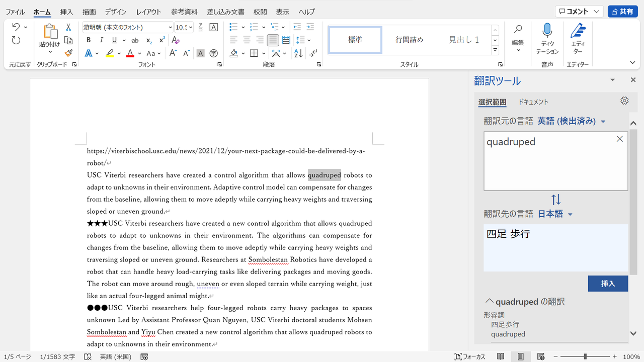Select the Format Painter brush

(x=68, y=53)
